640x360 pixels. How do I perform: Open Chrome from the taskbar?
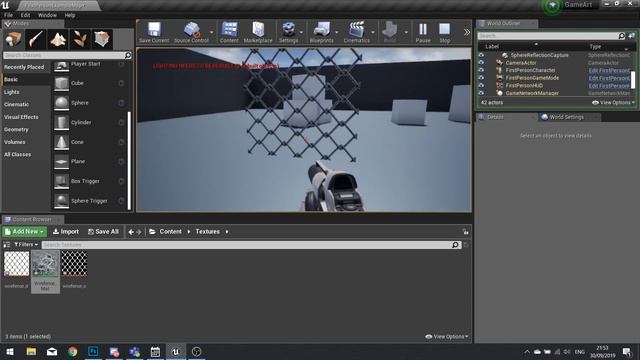tap(73, 351)
